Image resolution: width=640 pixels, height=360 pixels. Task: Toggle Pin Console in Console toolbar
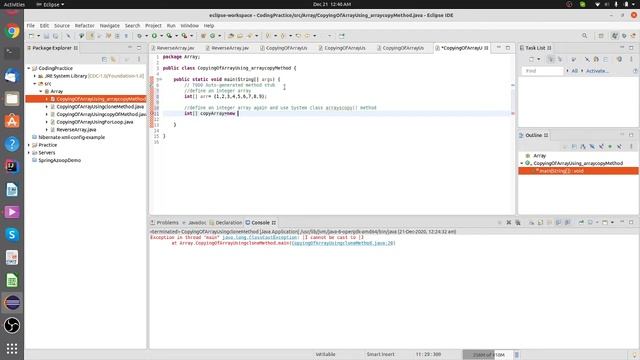[x=581, y=222]
